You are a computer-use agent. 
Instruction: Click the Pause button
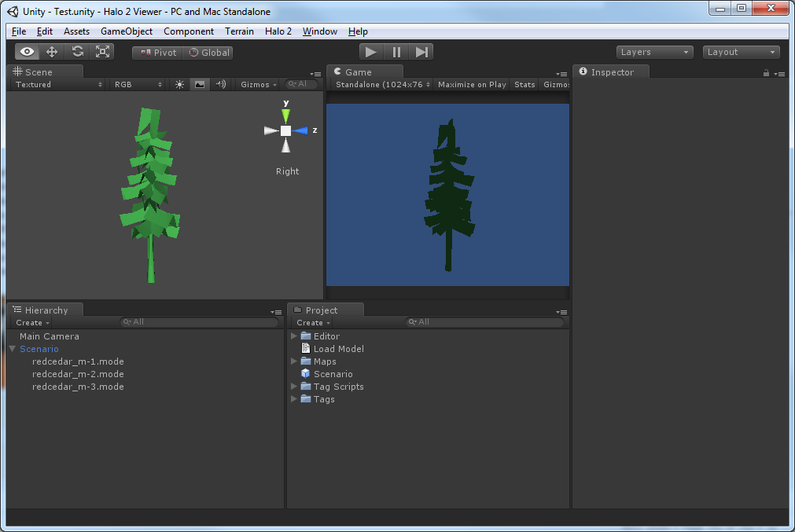coord(396,52)
